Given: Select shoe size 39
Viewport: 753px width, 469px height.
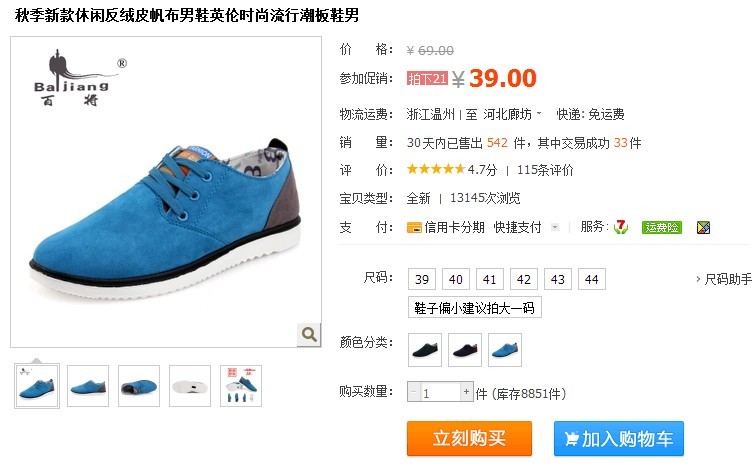Looking at the screenshot, I should pyautogui.click(x=422, y=279).
